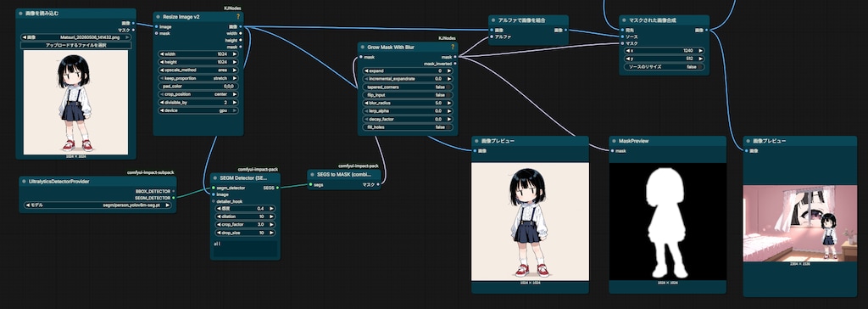
Task: Open the モデル dropdown with person_yolov8m-seg.pt
Action: (98, 205)
